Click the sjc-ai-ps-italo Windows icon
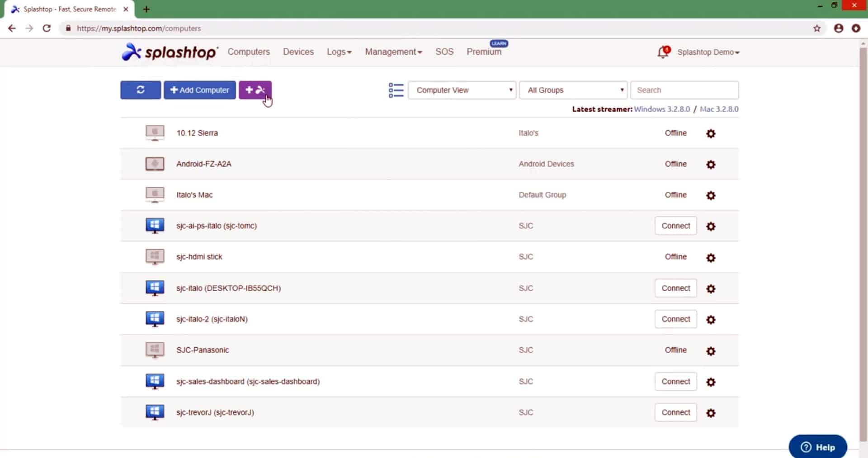This screenshot has width=868, height=458. [155, 226]
